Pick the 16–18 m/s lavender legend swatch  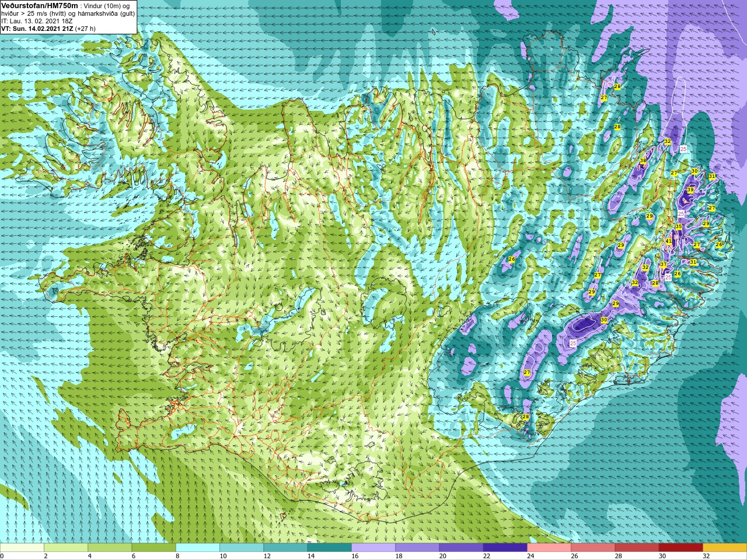373,548
